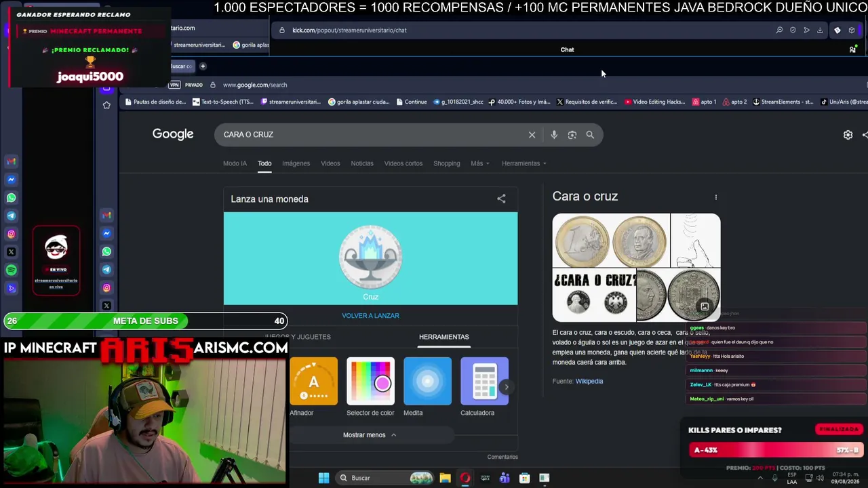Switch to the Imágenes tab
This screenshot has height=488, width=868.
point(296,163)
